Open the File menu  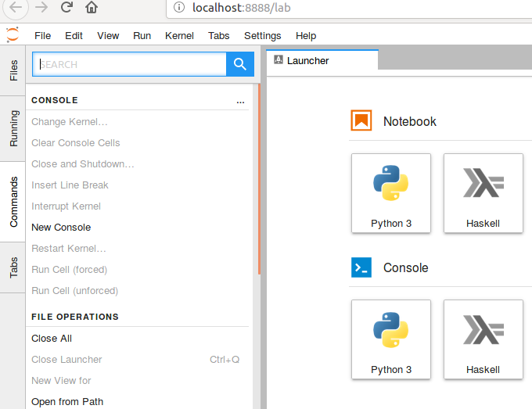click(x=42, y=36)
